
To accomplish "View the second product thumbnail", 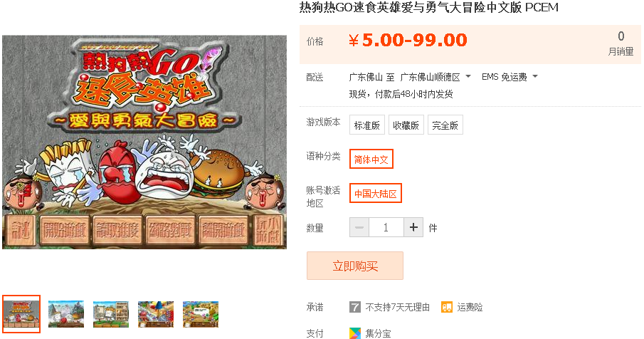I will coord(66,314).
